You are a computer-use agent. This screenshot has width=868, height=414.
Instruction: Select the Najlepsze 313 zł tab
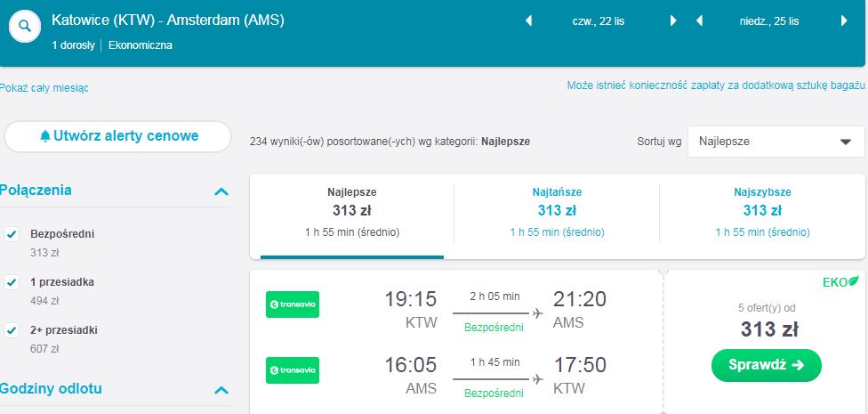(x=352, y=215)
